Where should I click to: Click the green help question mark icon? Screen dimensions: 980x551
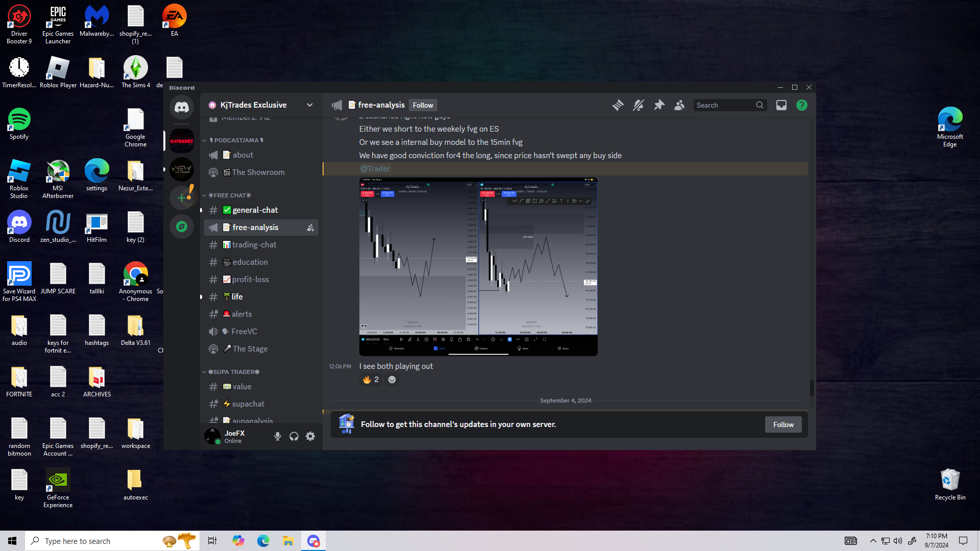[x=801, y=105]
